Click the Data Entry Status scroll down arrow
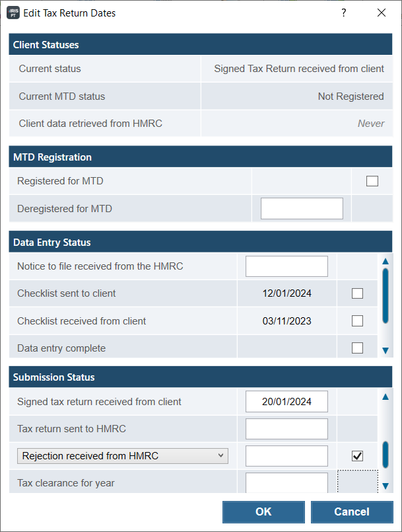 [x=385, y=350]
